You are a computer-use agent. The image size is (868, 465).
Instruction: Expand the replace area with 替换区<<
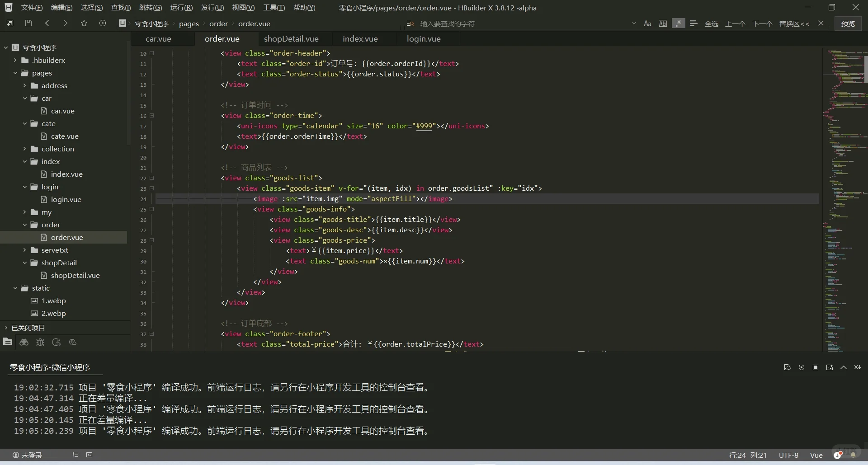click(x=794, y=23)
